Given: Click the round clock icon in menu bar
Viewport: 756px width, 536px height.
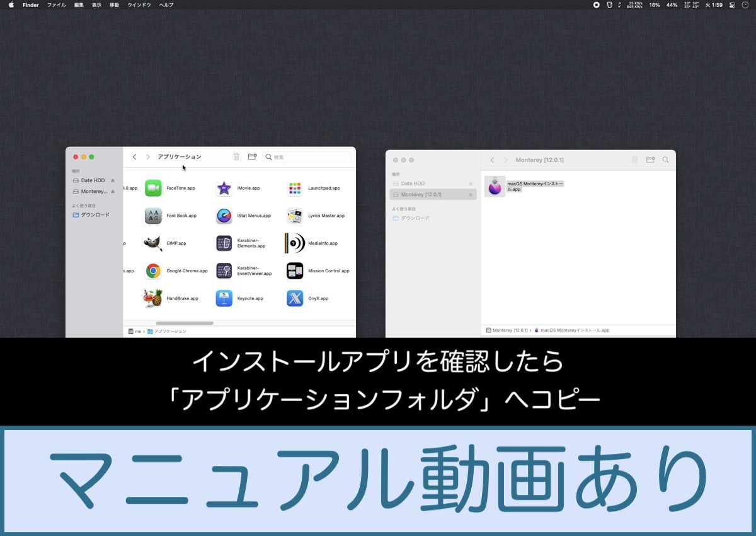Looking at the screenshot, I should [x=747, y=4].
